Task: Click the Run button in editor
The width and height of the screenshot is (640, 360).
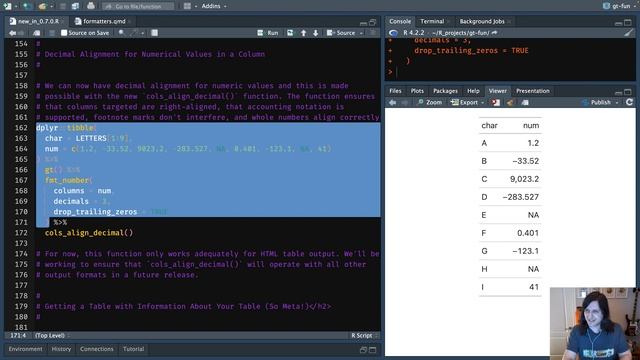Action: 268,33
